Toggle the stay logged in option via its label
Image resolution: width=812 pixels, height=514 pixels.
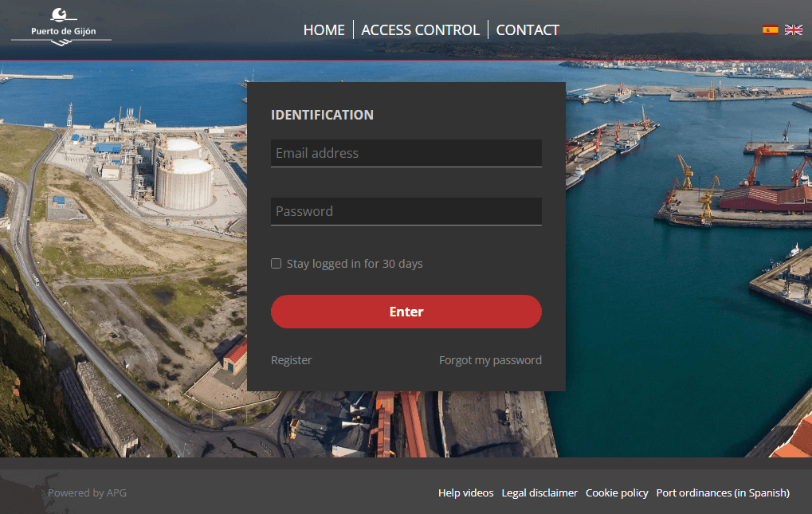coord(355,263)
